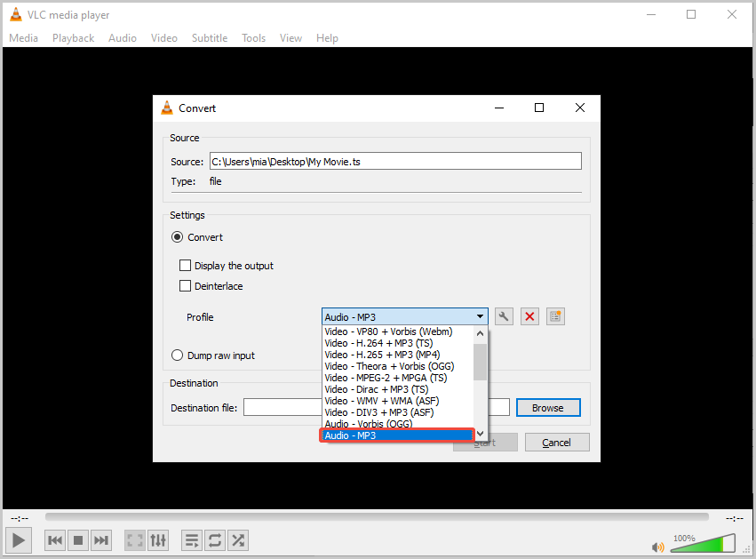756x559 pixels.
Task: Toggle random shuffle playback
Action: tap(238, 540)
